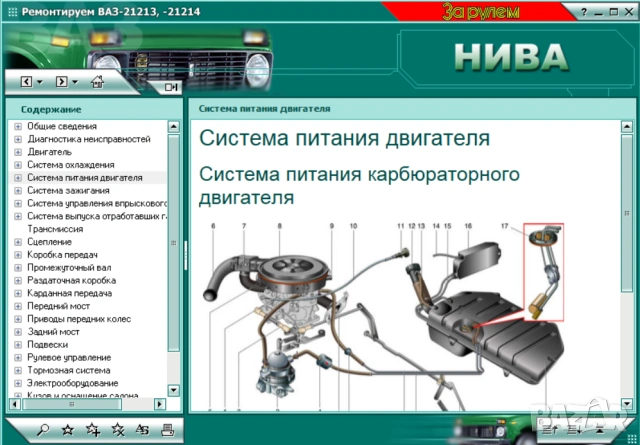
Task: Open Приводы передних колес chapter
Action: (x=79, y=319)
